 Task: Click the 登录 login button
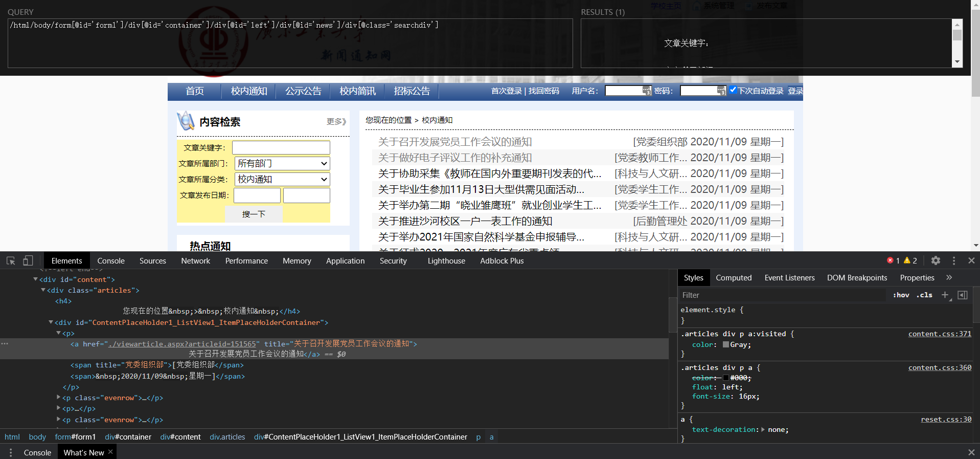coord(795,91)
